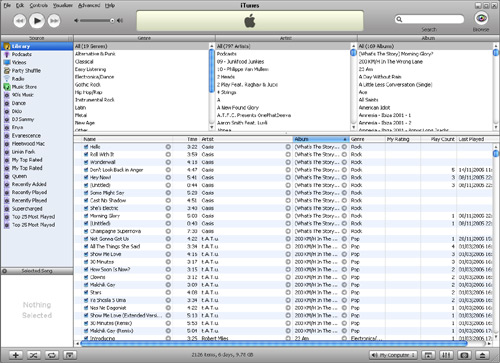Uncheck the Champagne Supernova checkbox
The height and width of the screenshot is (363, 500).
click(86, 231)
